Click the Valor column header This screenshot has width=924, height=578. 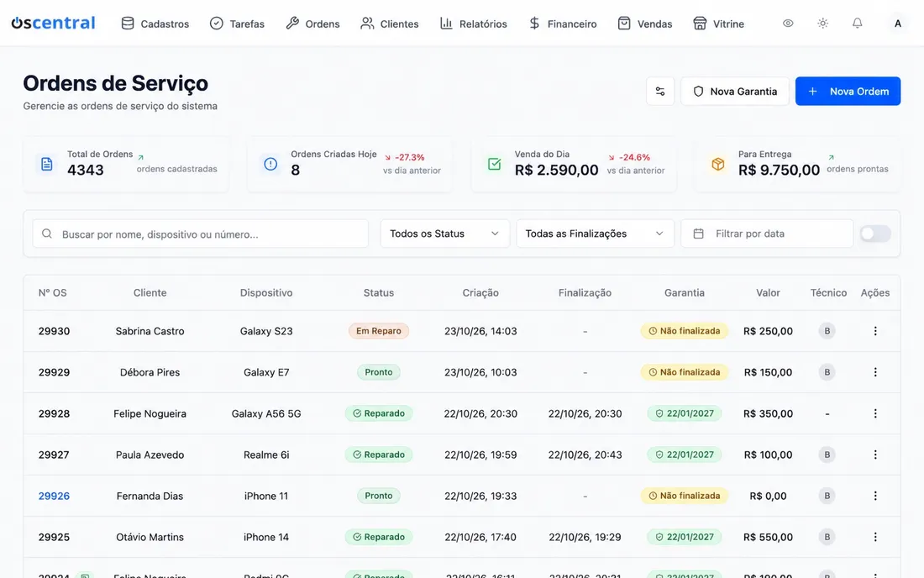(x=768, y=293)
